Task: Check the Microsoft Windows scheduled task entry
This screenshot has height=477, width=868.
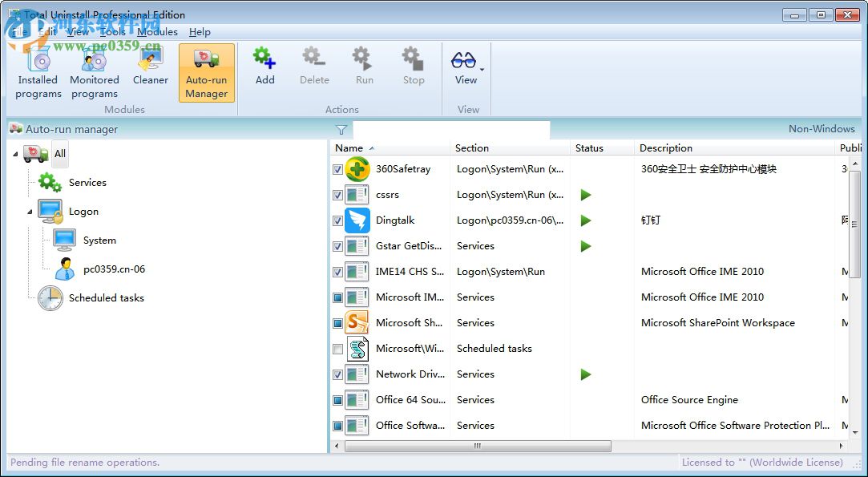Action: coord(337,349)
